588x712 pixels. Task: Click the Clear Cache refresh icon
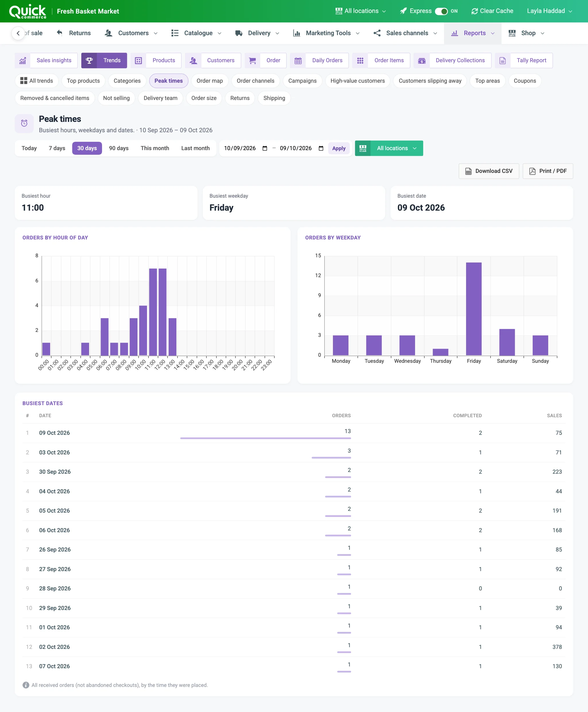click(x=474, y=11)
